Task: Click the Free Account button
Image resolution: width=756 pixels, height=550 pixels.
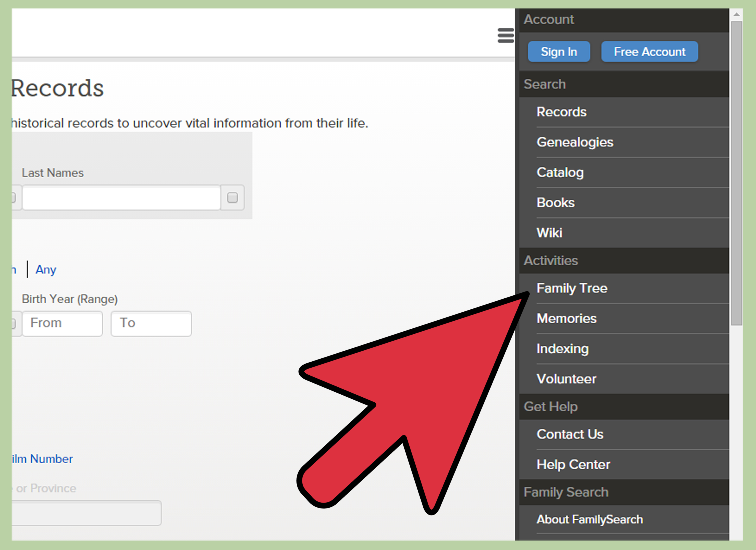Action: [649, 51]
